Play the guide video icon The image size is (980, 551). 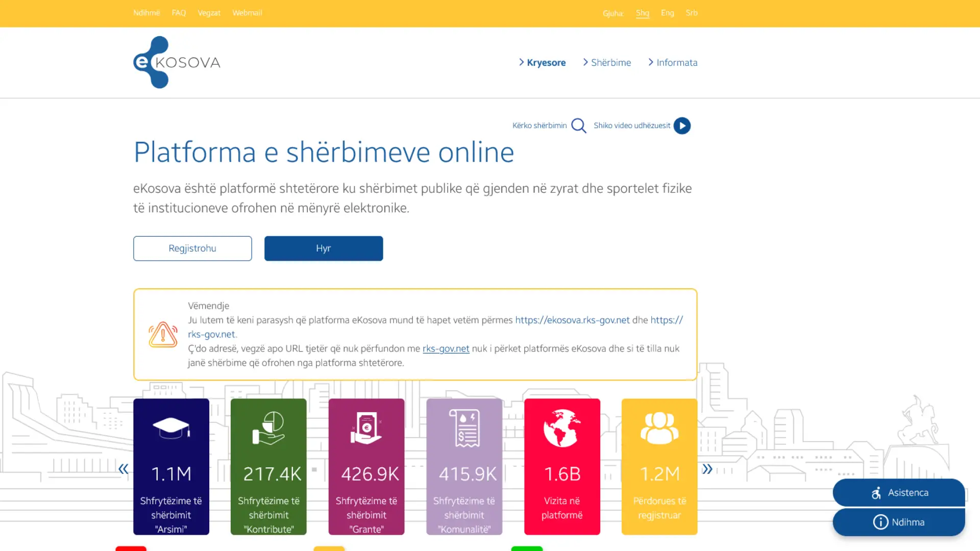(682, 126)
